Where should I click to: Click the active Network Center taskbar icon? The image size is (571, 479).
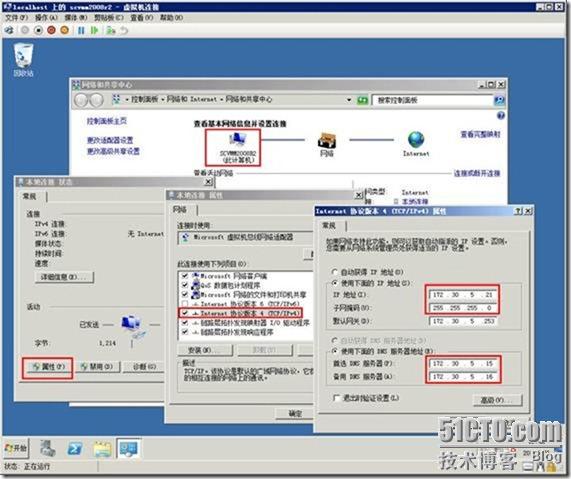129,448
